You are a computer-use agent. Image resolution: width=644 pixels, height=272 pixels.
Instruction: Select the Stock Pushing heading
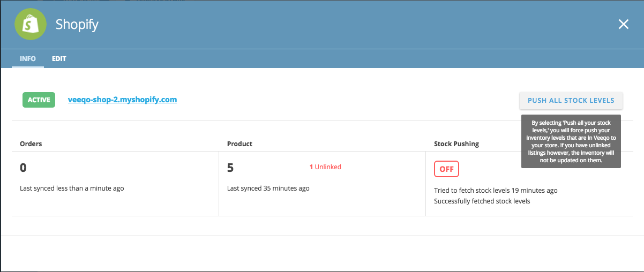click(x=456, y=144)
